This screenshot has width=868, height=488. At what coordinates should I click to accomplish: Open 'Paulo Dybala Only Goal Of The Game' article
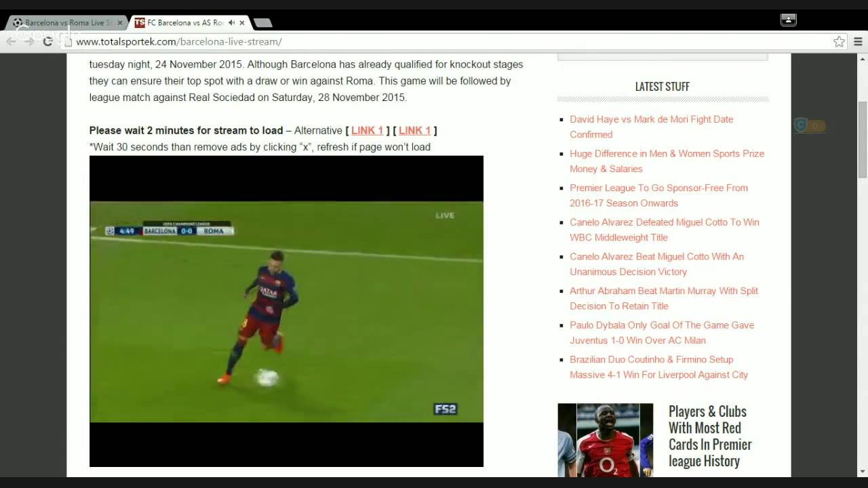662,332
